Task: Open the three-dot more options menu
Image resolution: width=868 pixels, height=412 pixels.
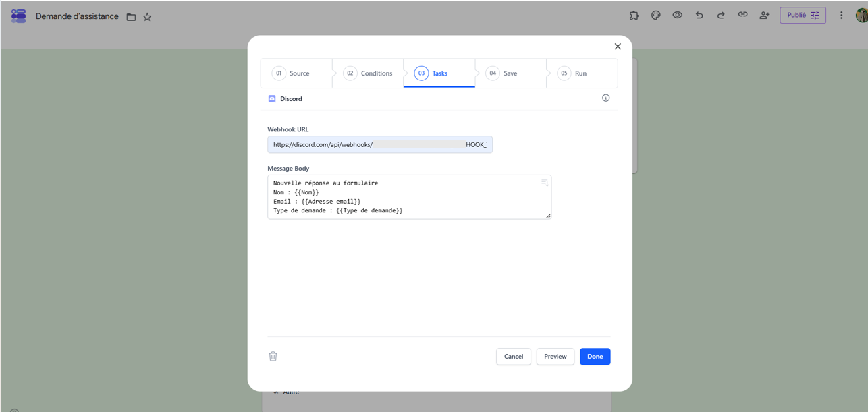Action: pyautogui.click(x=841, y=15)
